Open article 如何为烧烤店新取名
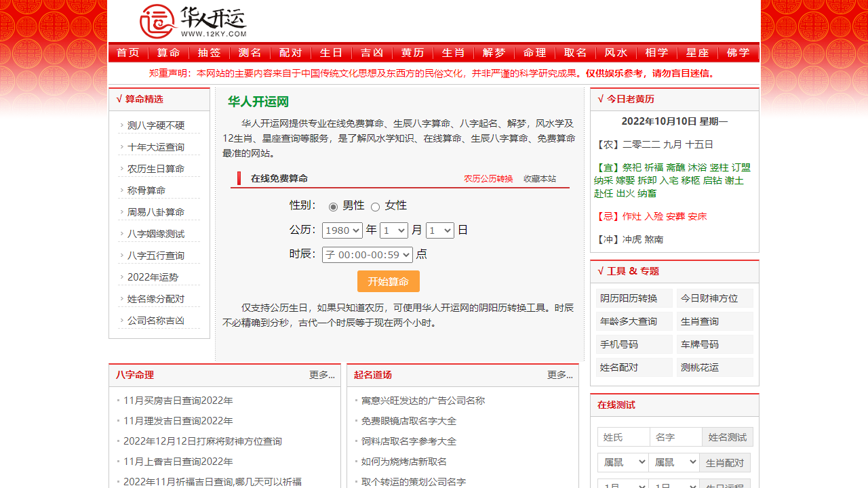 (404, 462)
